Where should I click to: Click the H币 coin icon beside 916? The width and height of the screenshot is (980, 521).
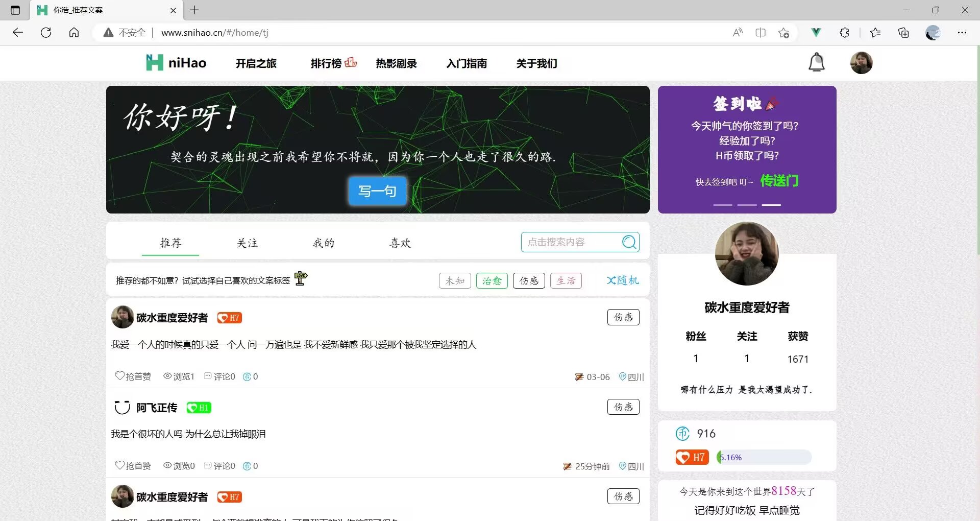coord(682,434)
